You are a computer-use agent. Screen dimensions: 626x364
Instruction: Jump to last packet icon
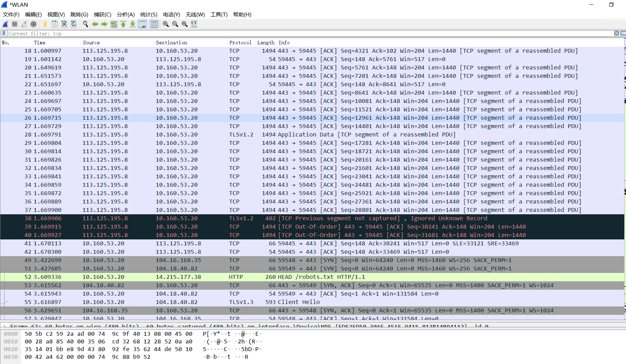[133, 24]
